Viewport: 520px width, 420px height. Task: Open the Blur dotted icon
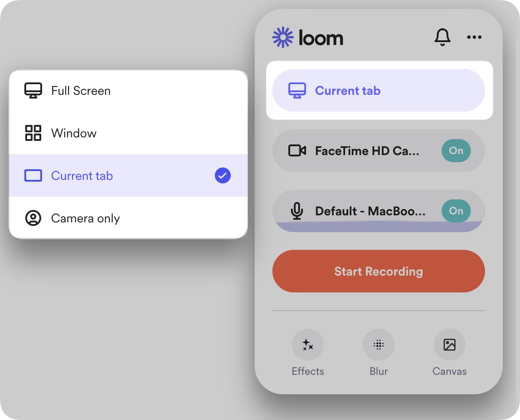(x=379, y=345)
